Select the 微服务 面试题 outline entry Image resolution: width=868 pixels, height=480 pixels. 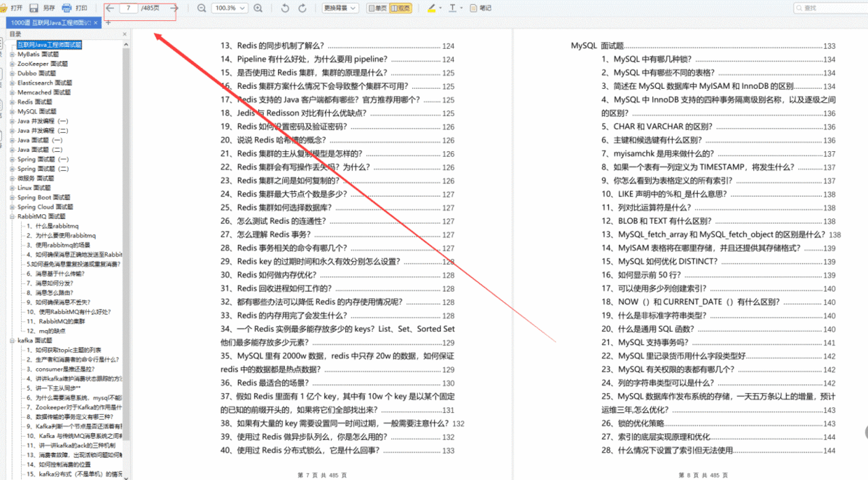pyautogui.click(x=34, y=178)
